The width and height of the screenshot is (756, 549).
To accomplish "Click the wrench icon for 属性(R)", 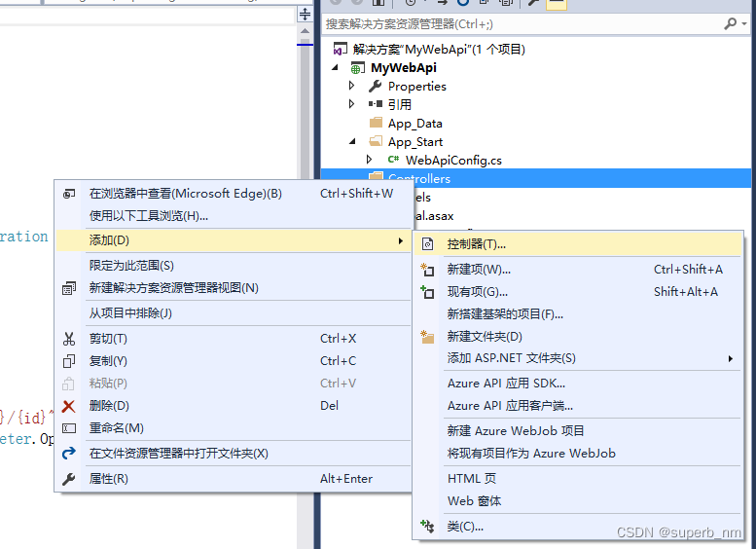I will pyautogui.click(x=68, y=479).
